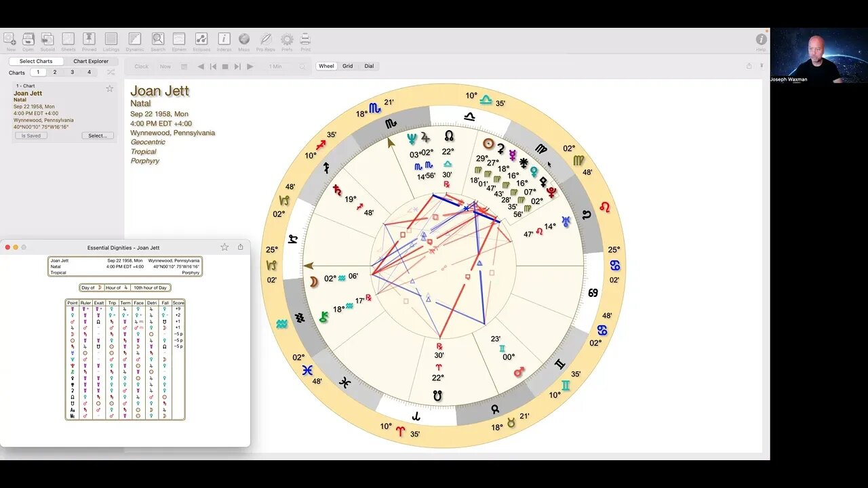Click share icon in Essential Dignities window
The width and height of the screenshot is (868, 488).
pos(240,247)
